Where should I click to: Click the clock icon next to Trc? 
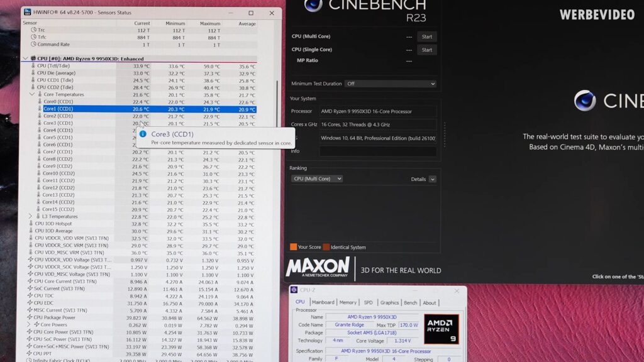34,30
